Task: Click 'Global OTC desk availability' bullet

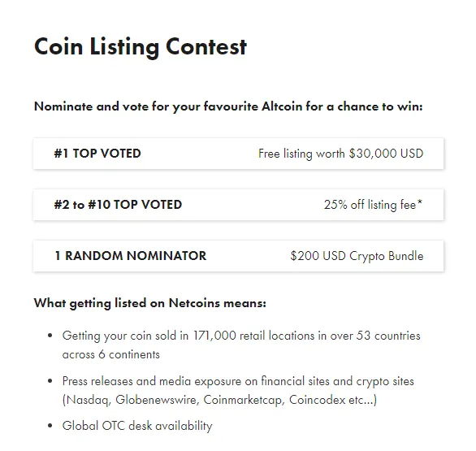Action: (x=137, y=426)
